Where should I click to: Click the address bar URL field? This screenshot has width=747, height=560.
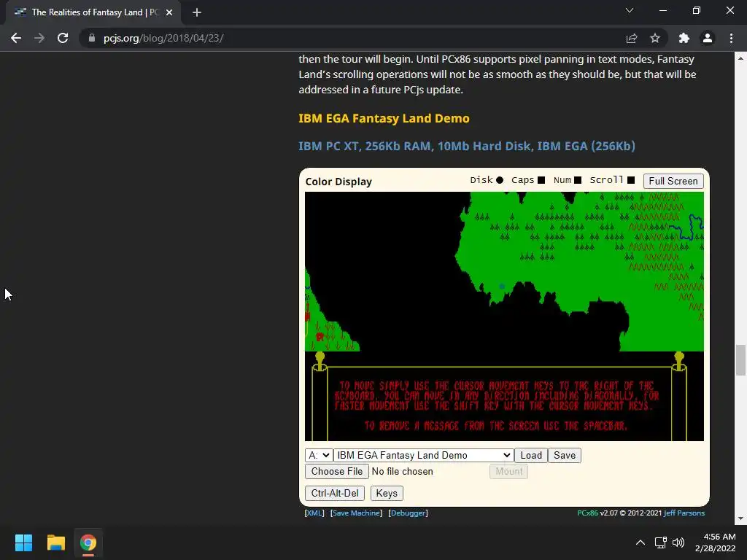(352, 38)
